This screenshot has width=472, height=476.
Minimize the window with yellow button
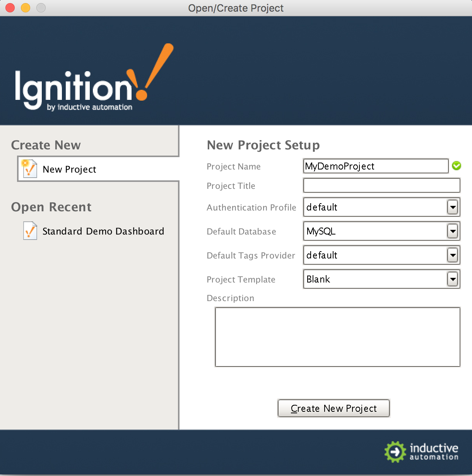point(26,8)
